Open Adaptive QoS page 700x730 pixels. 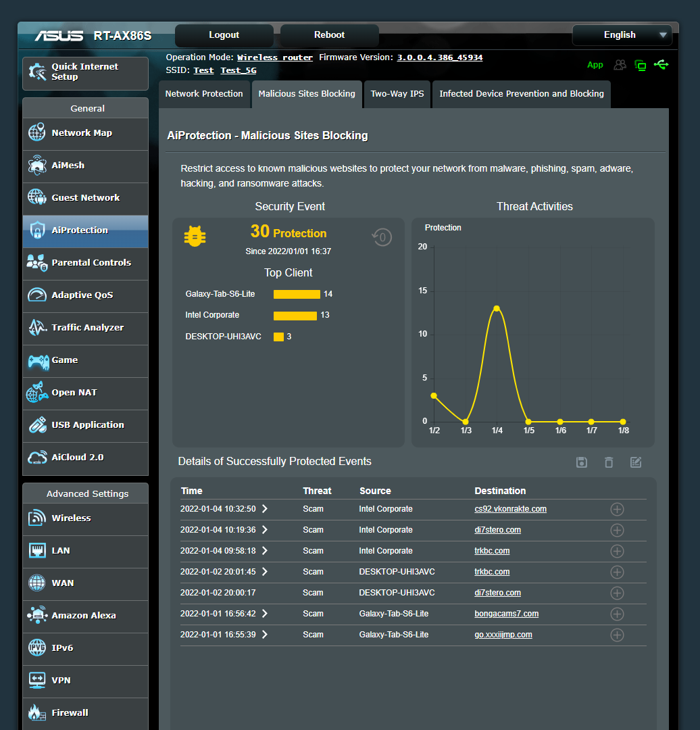(x=85, y=296)
